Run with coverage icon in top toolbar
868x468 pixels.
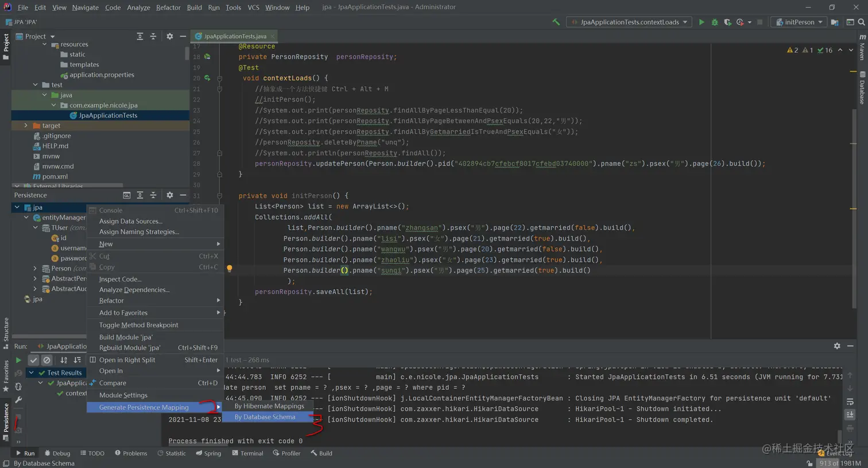pyautogui.click(x=727, y=22)
